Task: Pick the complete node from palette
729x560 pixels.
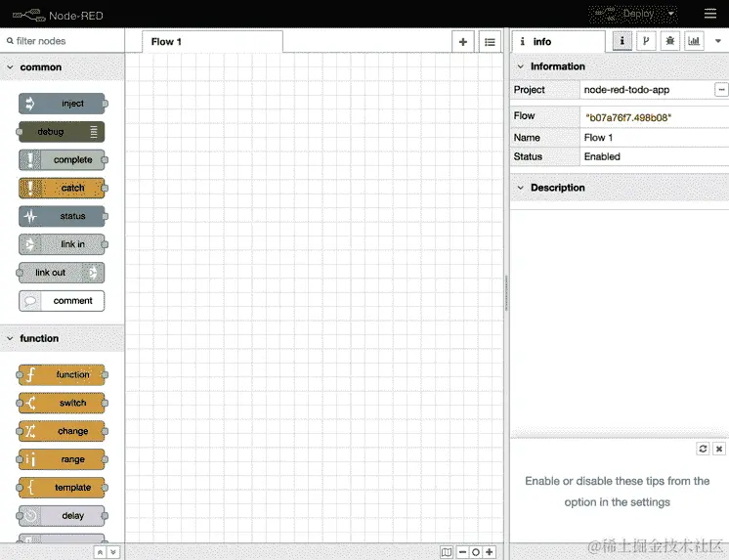Action: [62, 160]
